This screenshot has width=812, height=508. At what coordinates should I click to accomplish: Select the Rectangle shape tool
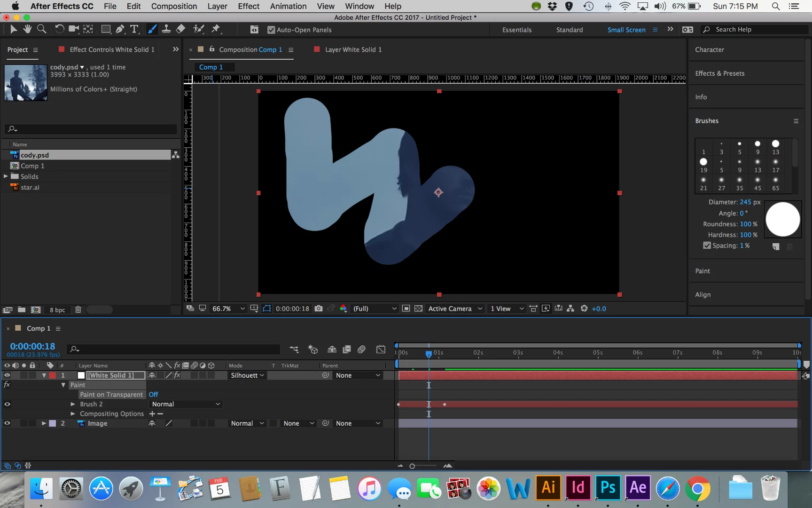coord(106,29)
